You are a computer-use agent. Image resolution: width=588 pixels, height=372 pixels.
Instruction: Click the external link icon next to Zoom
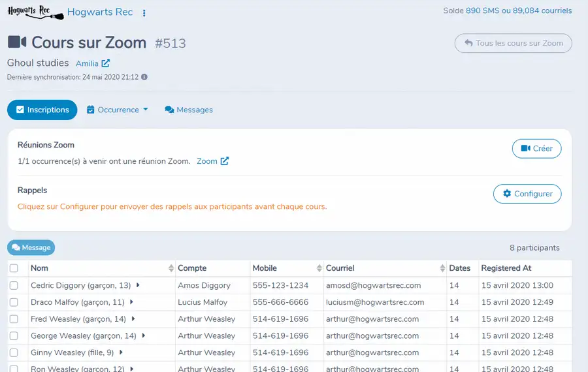coord(225,161)
